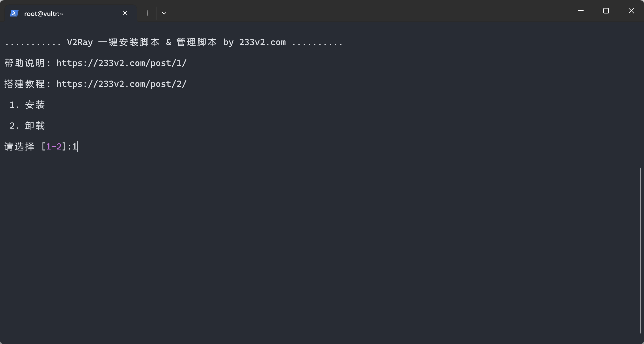Open the link https://233v2.com/post/1/
644x344 pixels.
[x=121, y=63]
